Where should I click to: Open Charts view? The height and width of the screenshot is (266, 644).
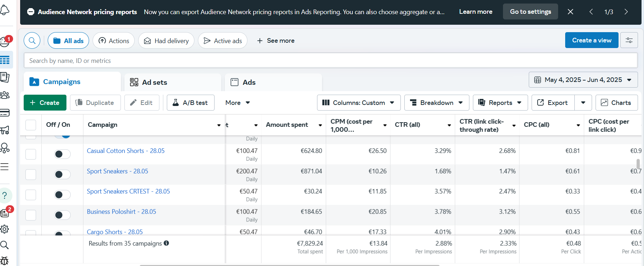[x=616, y=103]
